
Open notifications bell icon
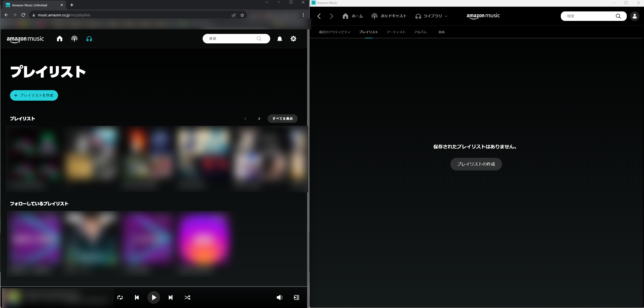[280, 39]
